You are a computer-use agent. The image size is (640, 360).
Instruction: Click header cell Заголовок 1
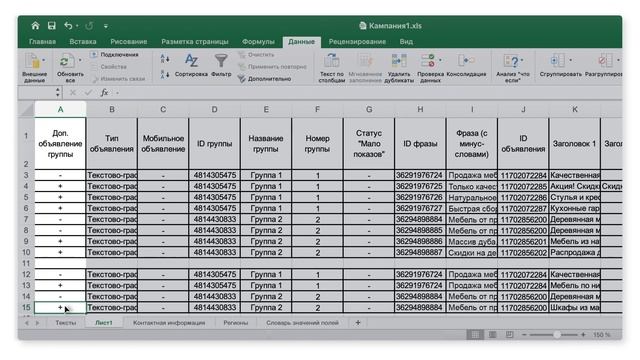click(x=574, y=144)
